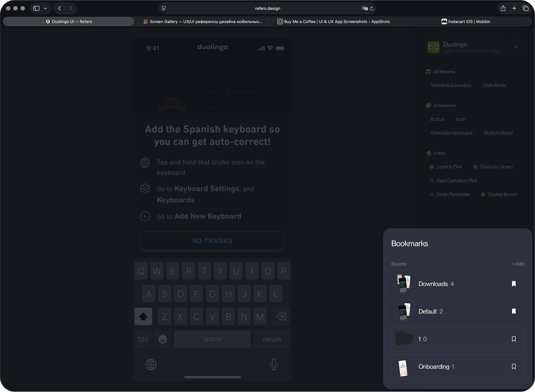Click the NO THANKS button in the screenshot

pyautogui.click(x=212, y=241)
